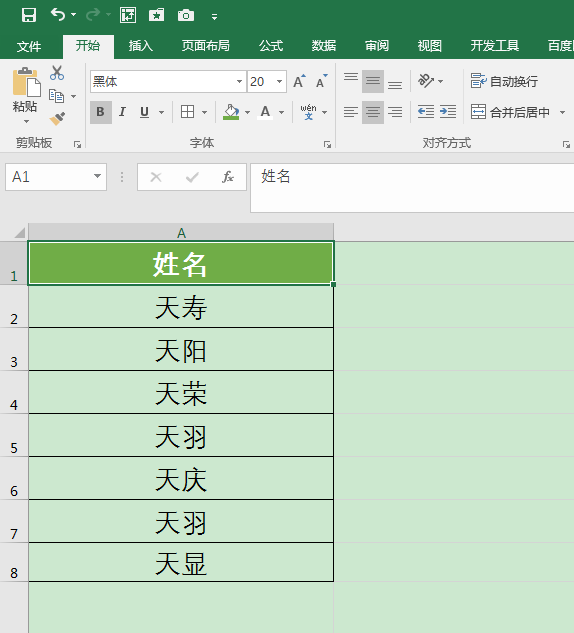The height and width of the screenshot is (633, 574).
Task: Select cell containing 天显
Action: pyautogui.click(x=181, y=562)
